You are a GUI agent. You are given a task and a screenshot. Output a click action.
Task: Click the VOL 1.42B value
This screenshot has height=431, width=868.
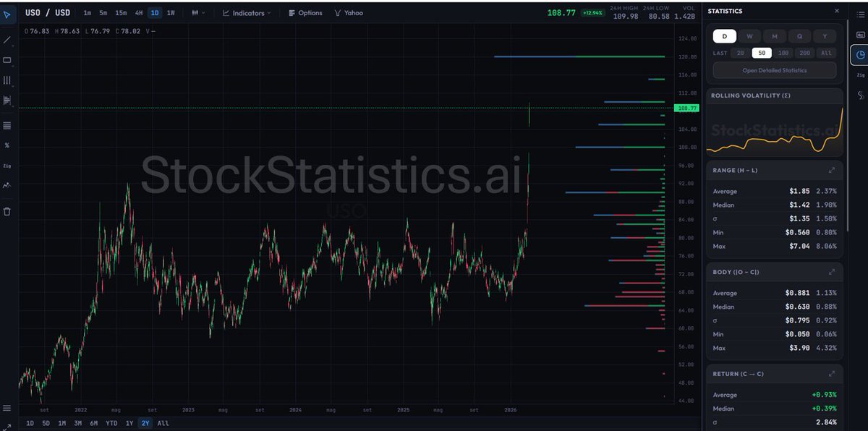coord(685,15)
